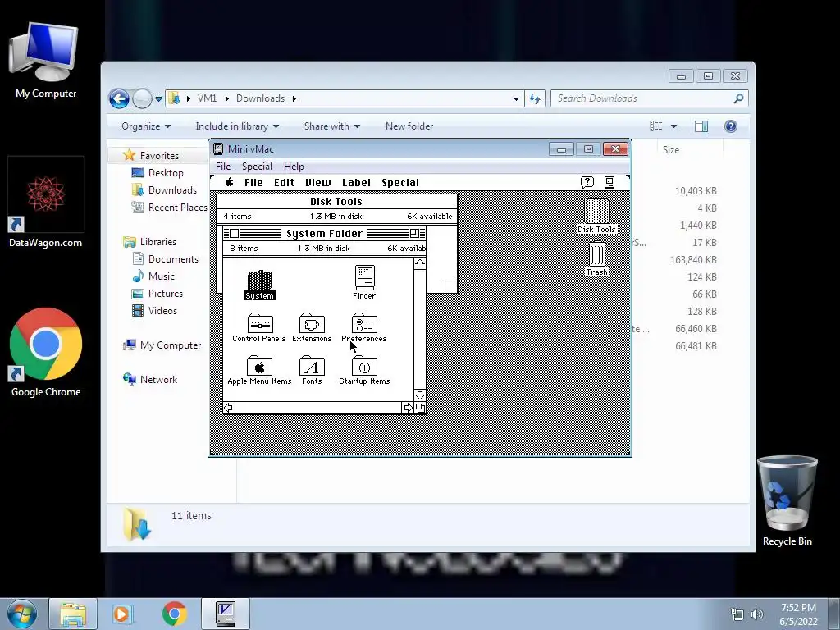Click the System Folder scroll right arrow
The width and height of the screenshot is (840, 630).
click(408, 408)
